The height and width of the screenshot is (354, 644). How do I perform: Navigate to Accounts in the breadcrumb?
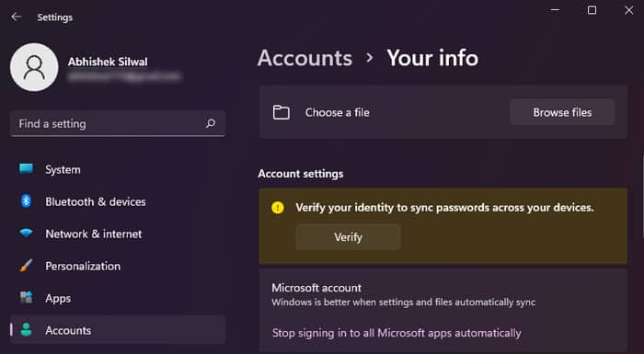[x=305, y=58]
